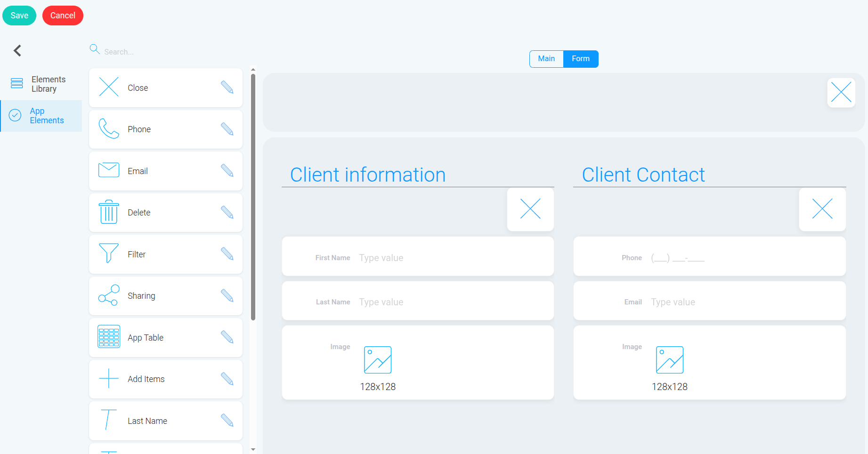This screenshot has width=868, height=454.
Task: Click the Client information heading
Action: (368, 175)
